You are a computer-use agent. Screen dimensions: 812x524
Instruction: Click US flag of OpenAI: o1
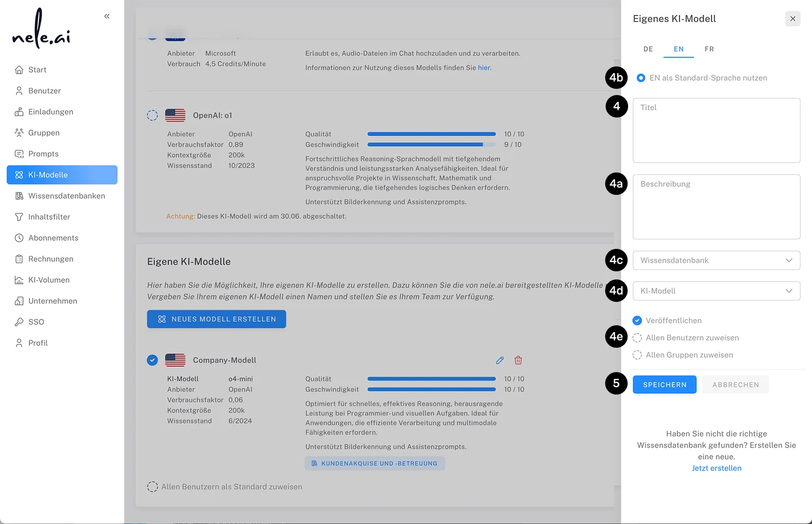coord(175,115)
